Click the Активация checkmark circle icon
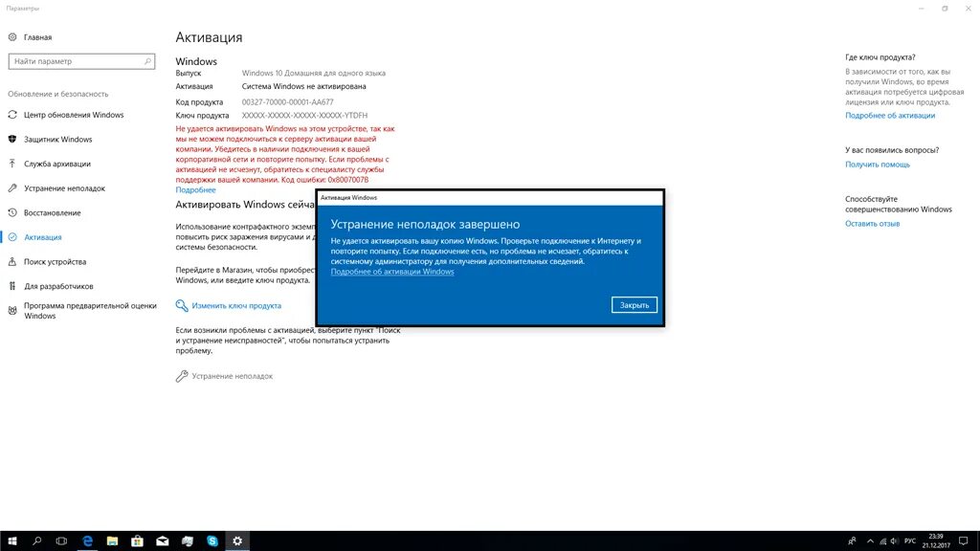Image resolution: width=980 pixels, height=551 pixels. [x=12, y=237]
